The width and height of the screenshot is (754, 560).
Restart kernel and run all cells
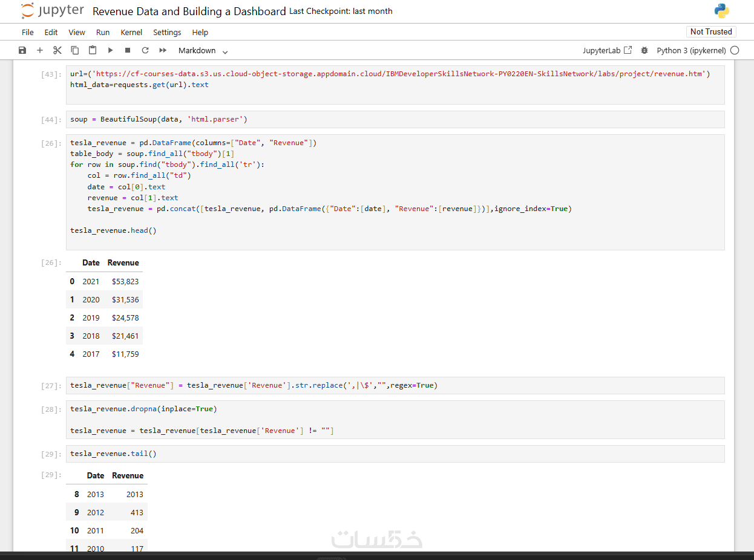point(163,51)
